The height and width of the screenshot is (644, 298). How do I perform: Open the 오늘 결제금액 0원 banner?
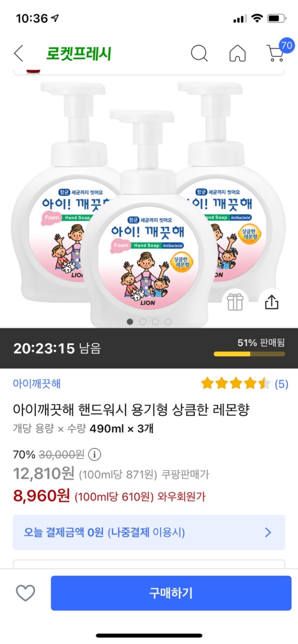[x=140, y=532]
